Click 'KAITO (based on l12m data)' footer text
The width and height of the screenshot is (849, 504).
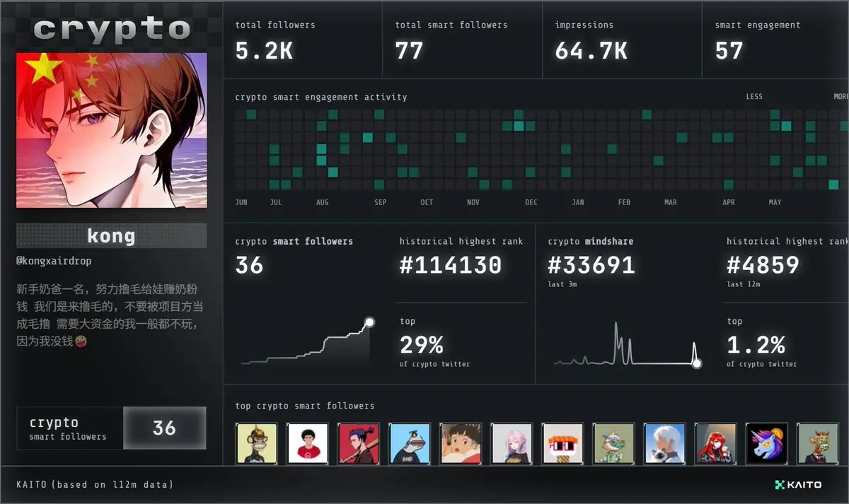point(95,485)
